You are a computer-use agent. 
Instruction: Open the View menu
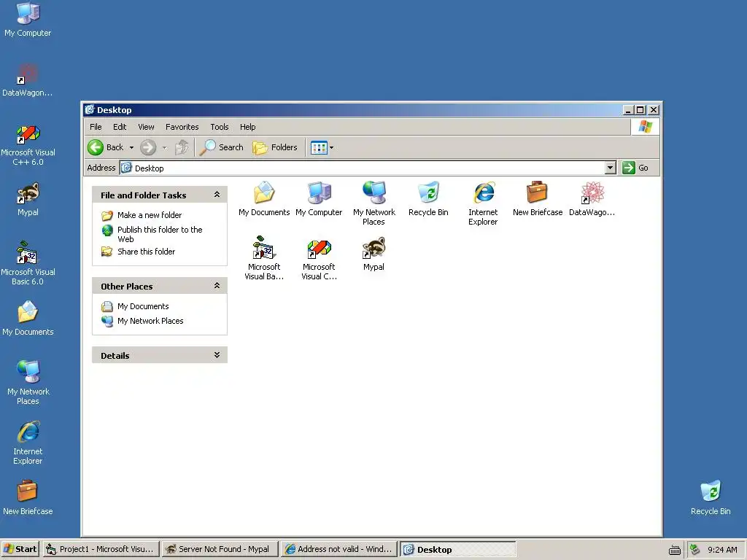click(146, 127)
